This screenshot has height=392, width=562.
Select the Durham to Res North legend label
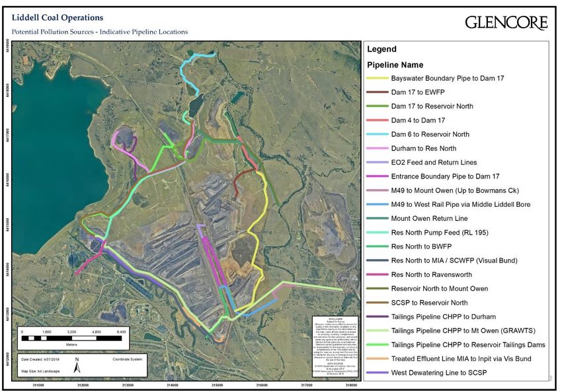423,149
